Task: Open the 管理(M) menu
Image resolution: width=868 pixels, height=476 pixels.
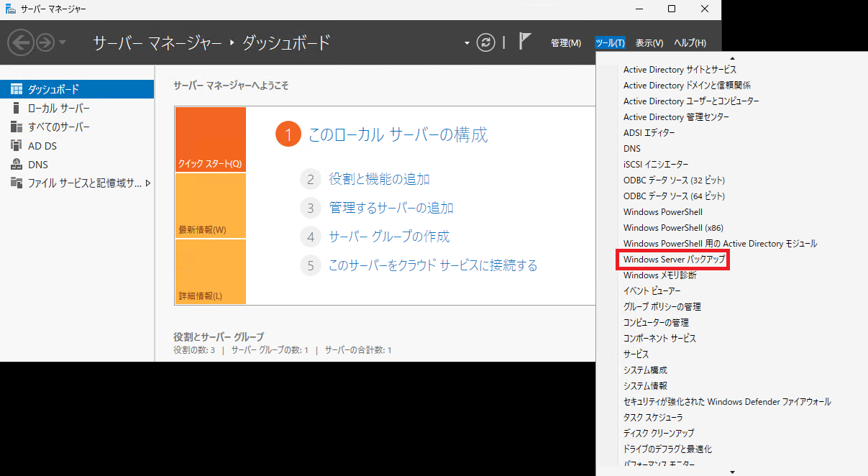Action: tap(565, 43)
